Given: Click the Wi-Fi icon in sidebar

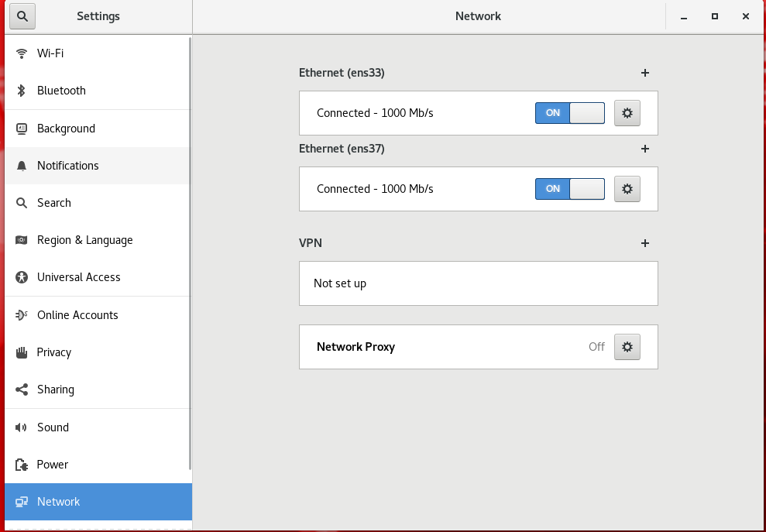Looking at the screenshot, I should click(21, 53).
